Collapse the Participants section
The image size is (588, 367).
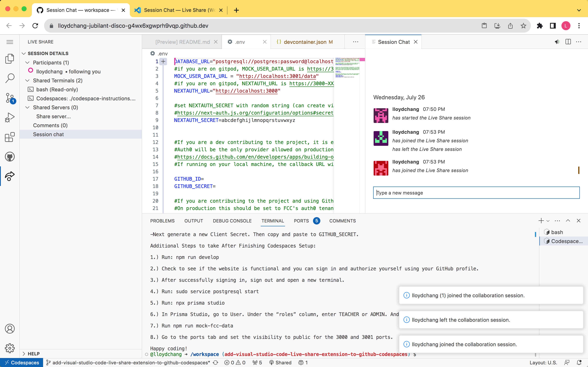(27, 62)
